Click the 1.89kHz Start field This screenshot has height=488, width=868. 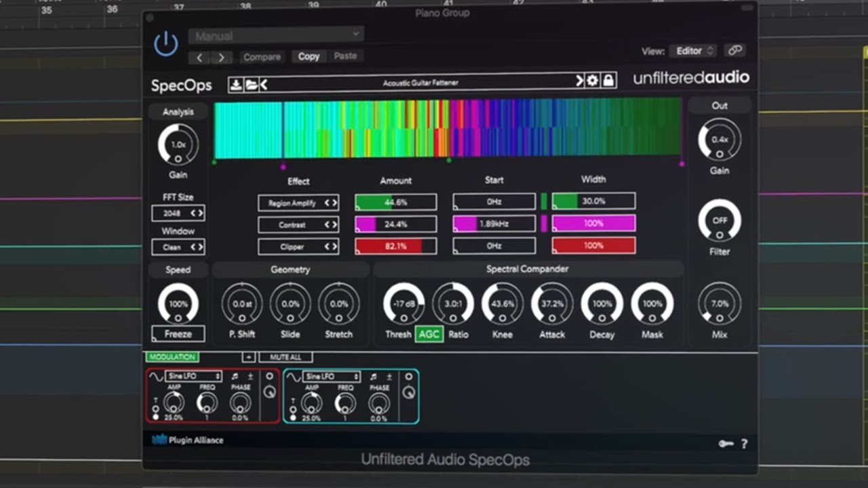[494, 223]
